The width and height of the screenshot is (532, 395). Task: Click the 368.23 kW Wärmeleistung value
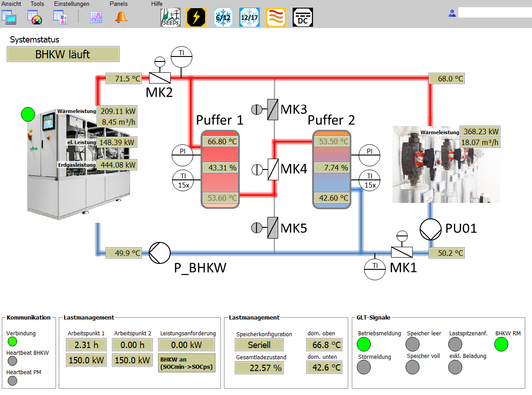click(x=480, y=132)
